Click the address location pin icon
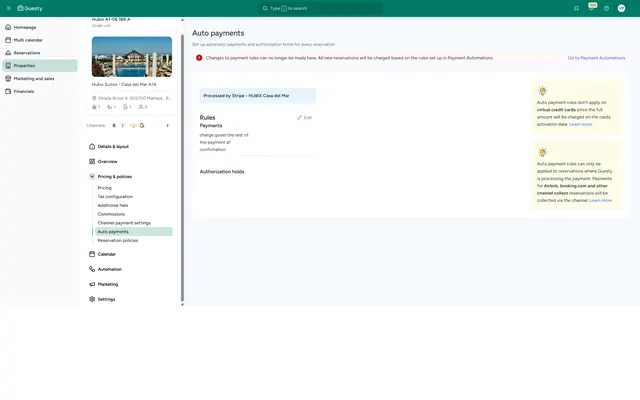This screenshot has width=640, height=400. point(94,98)
